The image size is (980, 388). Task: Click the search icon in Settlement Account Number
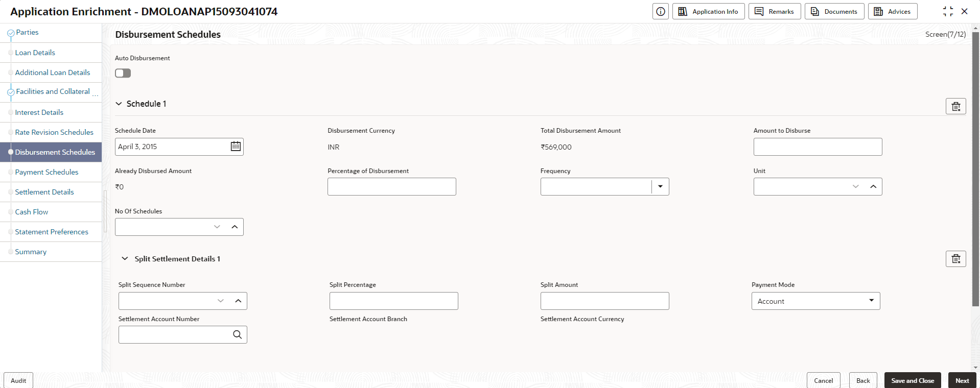coord(237,334)
